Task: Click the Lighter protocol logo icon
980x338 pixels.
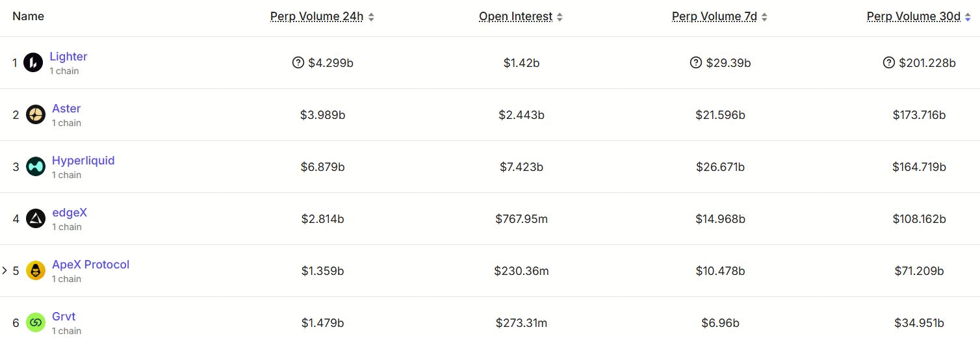Action: (33, 62)
